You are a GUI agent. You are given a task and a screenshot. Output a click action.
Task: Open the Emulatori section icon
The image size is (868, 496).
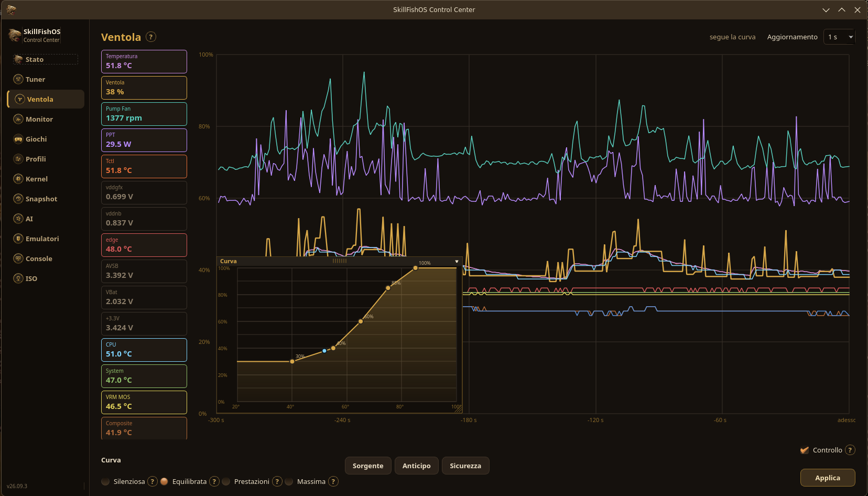(x=18, y=239)
